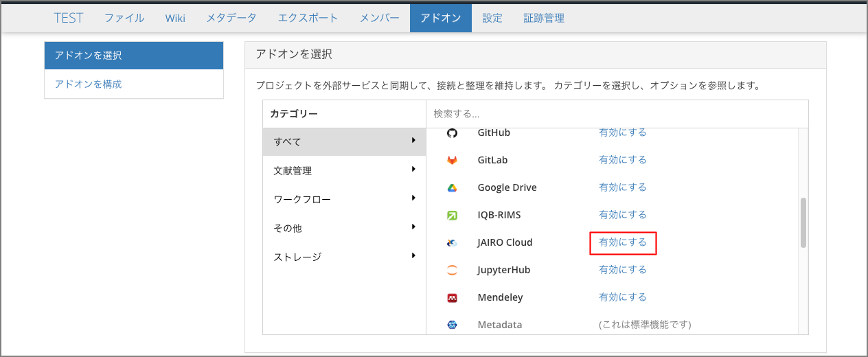
Task: Click the JAIRO Cloud addon name
Action: pyautogui.click(x=505, y=242)
